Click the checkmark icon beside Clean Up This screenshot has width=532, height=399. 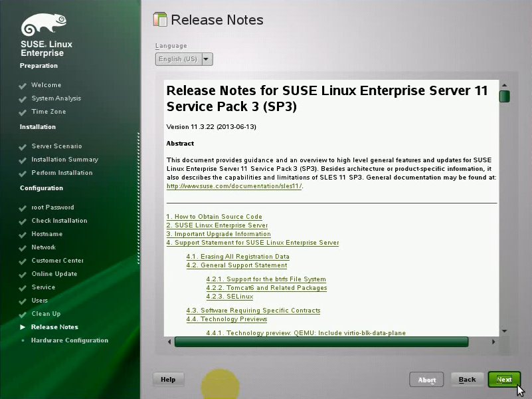23,314
